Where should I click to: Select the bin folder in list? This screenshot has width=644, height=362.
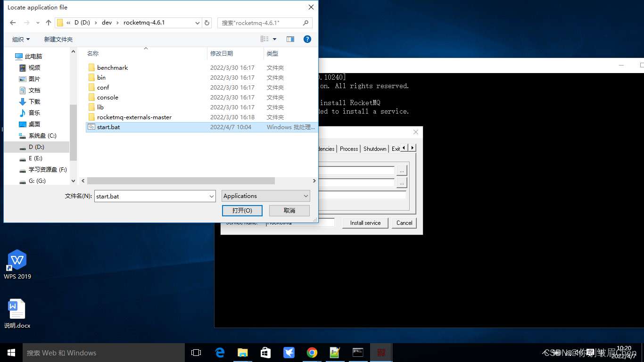(x=101, y=78)
